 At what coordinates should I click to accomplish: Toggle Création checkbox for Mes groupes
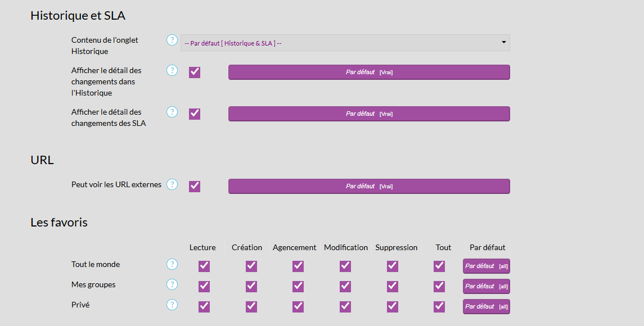point(251,287)
